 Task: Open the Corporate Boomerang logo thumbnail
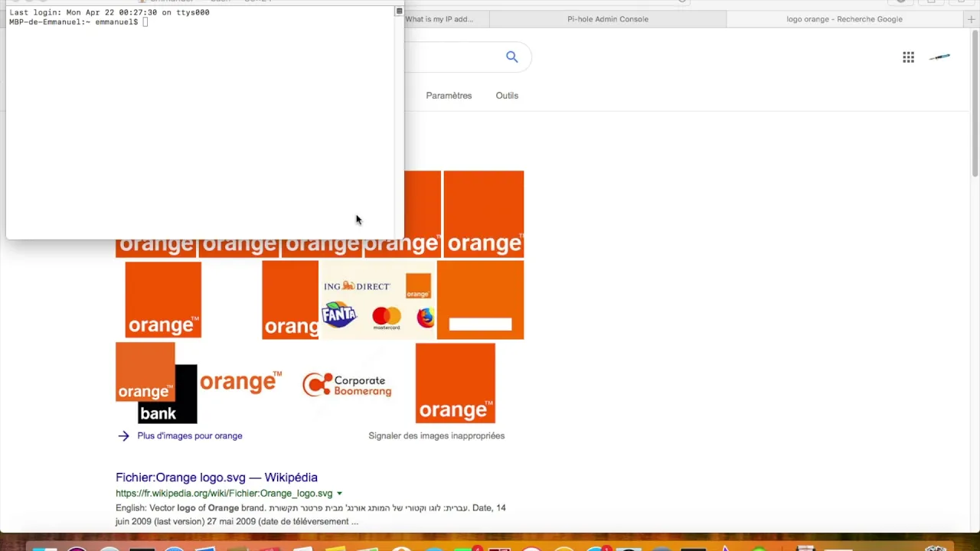(x=347, y=383)
